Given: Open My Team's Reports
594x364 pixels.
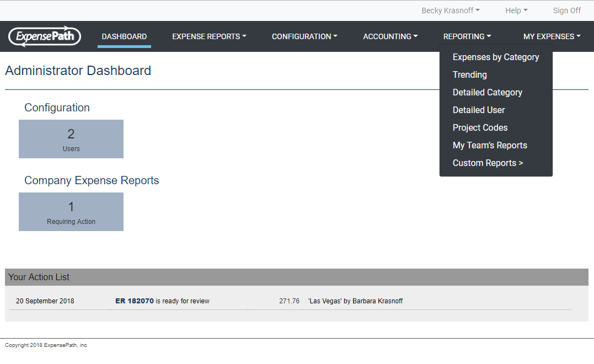Looking at the screenshot, I should (490, 145).
